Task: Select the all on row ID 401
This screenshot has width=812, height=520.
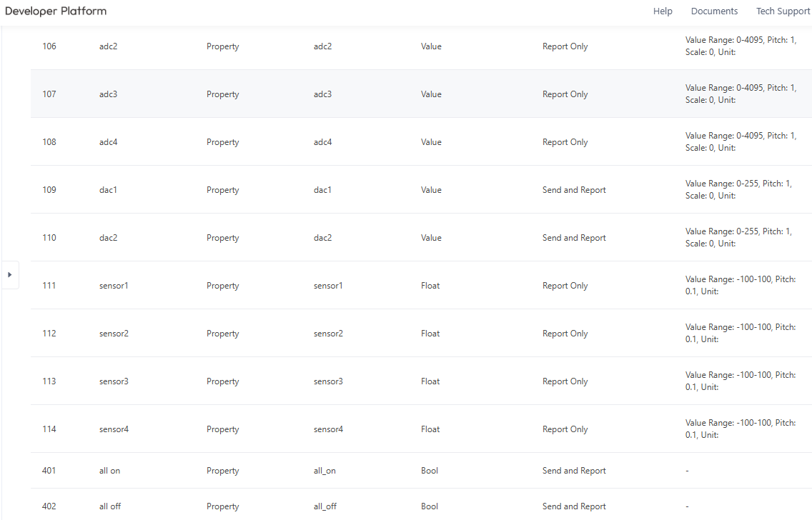Action: click(x=49, y=471)
